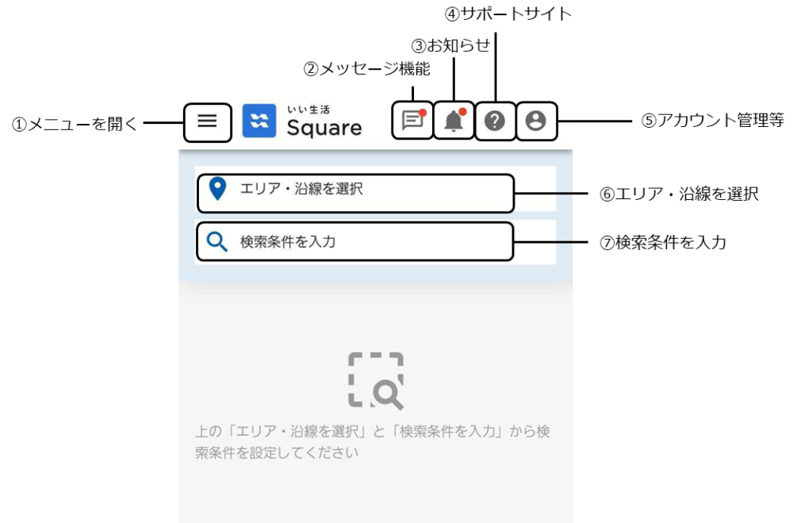Open the account management profile icon
The width and height of the screenshot is (812, 523).
(537, 121)
